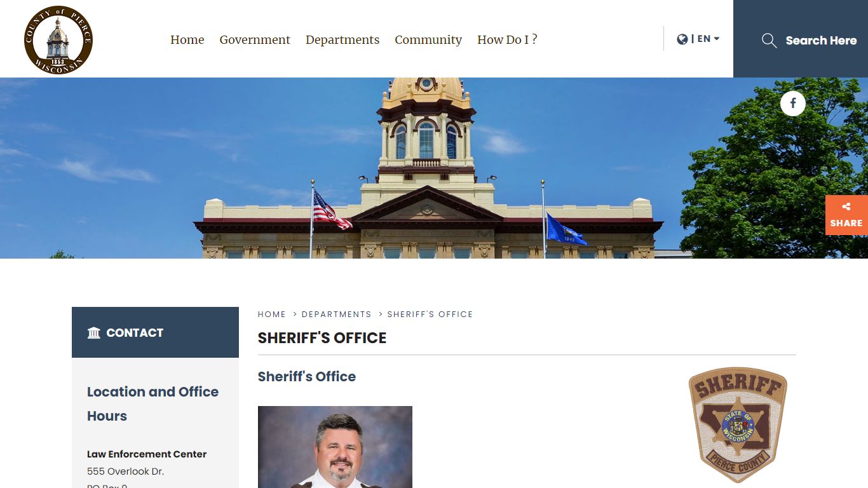Viewport: 868px width, 488px height.
Task: Open the Community menu
Action: click(x=428, y=40)
